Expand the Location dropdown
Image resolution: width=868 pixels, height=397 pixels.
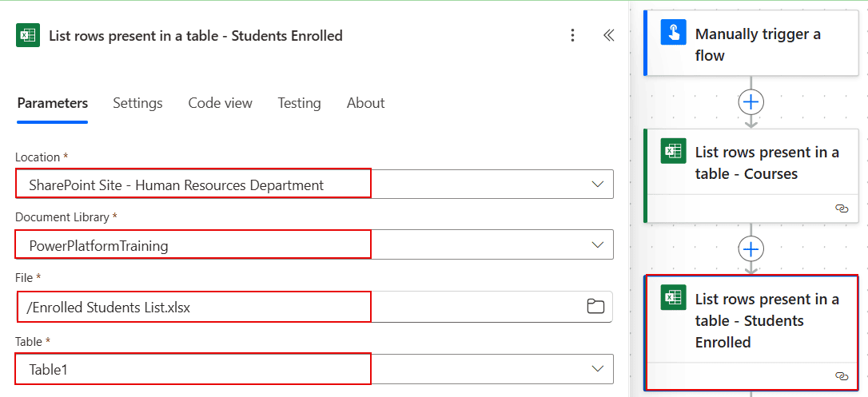(597, 185)
